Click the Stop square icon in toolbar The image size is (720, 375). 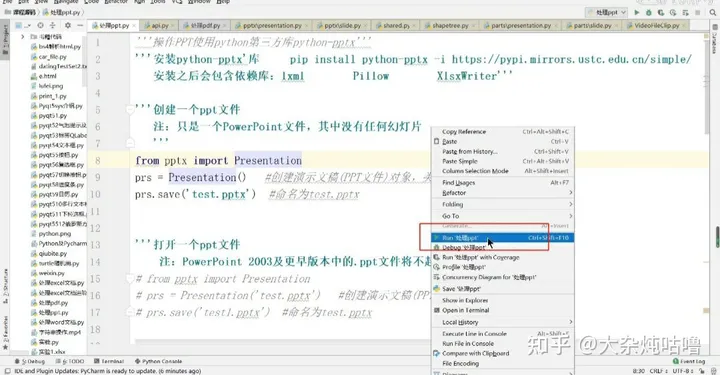(698, 12)
